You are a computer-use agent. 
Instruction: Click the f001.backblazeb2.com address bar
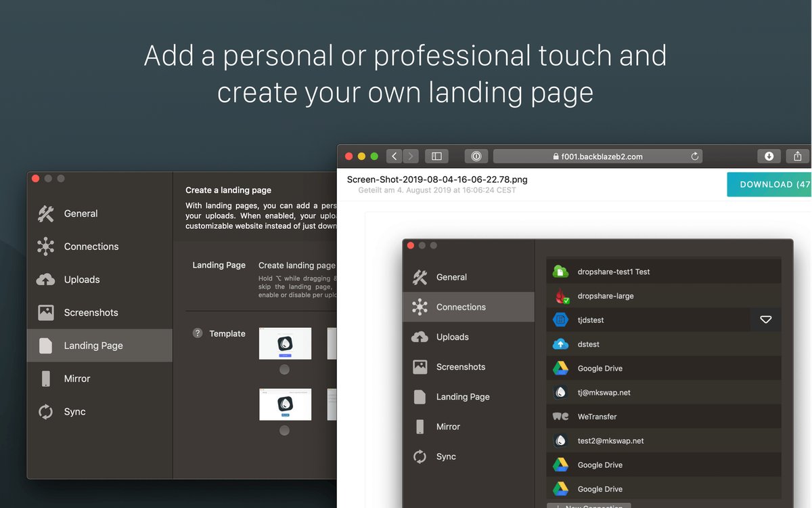(597, 156)
